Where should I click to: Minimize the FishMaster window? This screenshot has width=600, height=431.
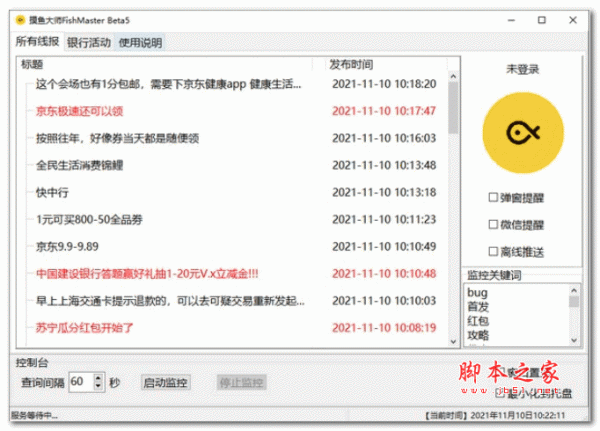point(511,20)
